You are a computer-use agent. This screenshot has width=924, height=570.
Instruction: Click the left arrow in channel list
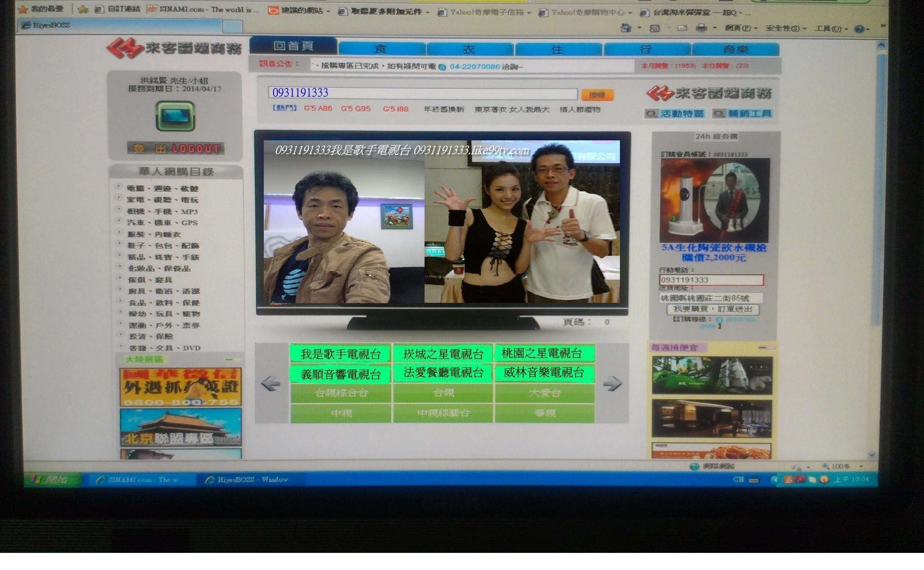(x=271, y=384)
